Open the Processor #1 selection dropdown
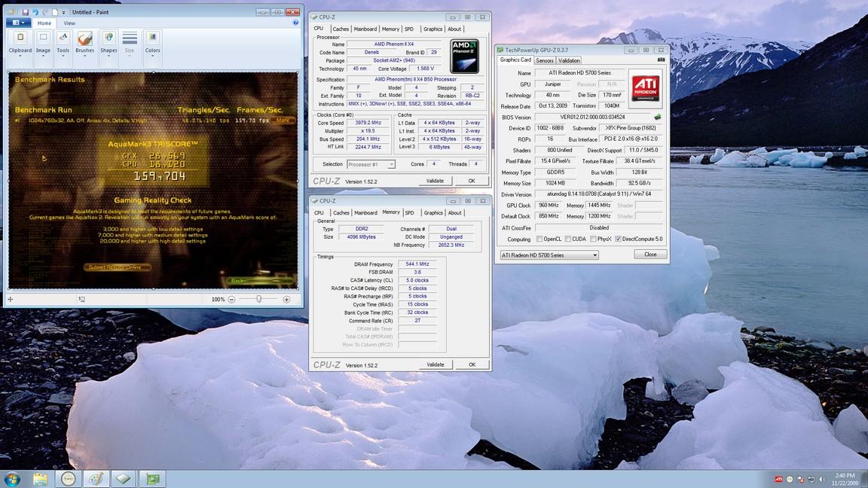 tap(371, 164)
